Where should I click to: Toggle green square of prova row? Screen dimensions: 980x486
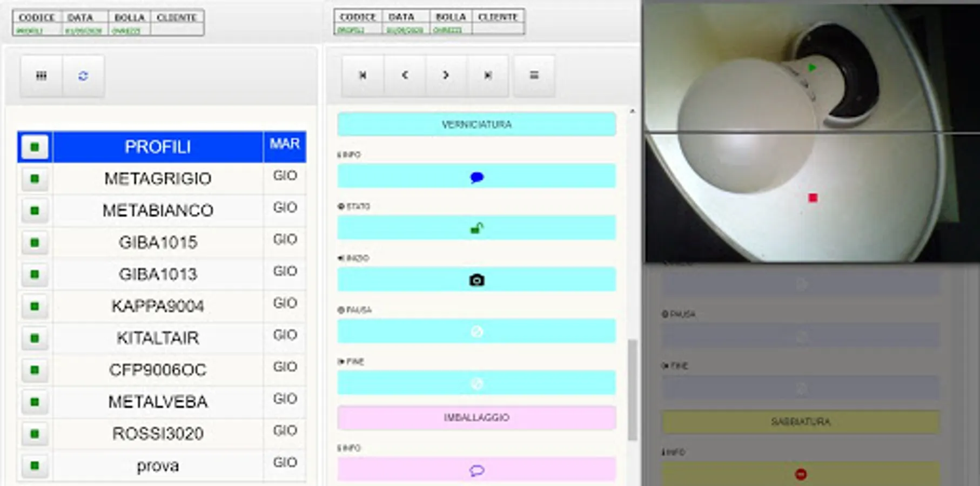pos(35,465)
